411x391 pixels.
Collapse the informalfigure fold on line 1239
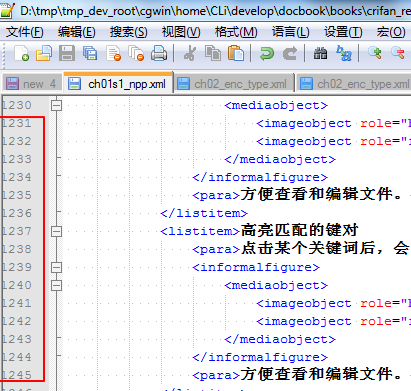(x=56, y=267)
